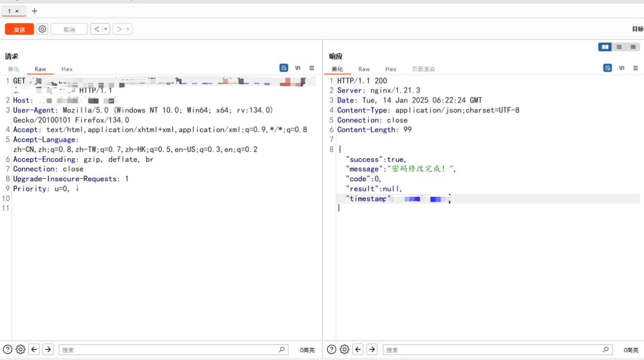Close Repeater tab 1
This screenshot has height=360, width=644.
(17, 11)
